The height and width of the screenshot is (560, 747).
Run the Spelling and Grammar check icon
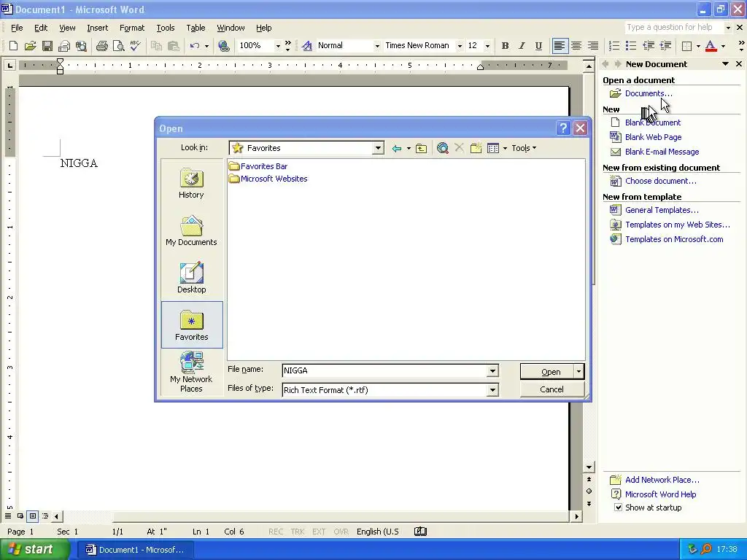pyautogui.click(x=135, y=46)
